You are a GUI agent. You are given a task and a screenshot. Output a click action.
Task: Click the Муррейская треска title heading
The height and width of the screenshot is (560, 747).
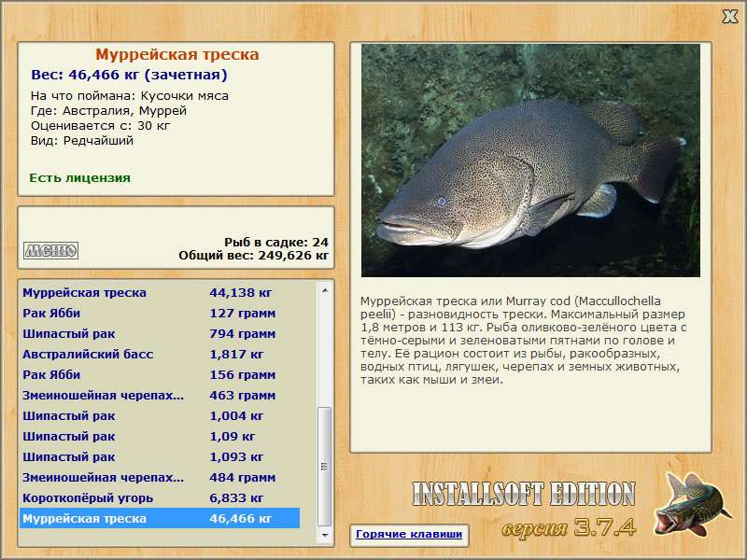point(177,54)
